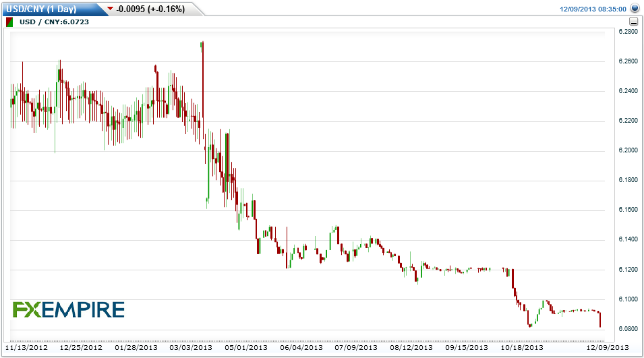Open the FXEMPIRE logo
Screen dimensions: 644x358
coord(69,310)
